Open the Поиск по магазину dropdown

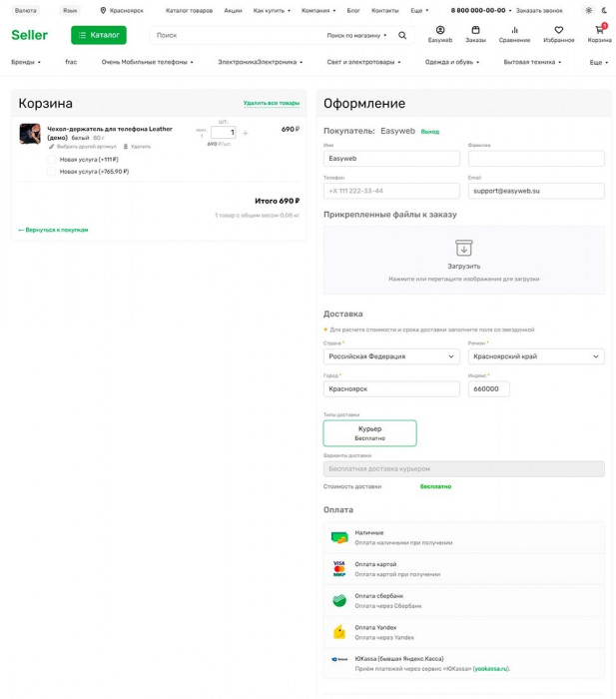pyautogui.click(x=356, y=35)
